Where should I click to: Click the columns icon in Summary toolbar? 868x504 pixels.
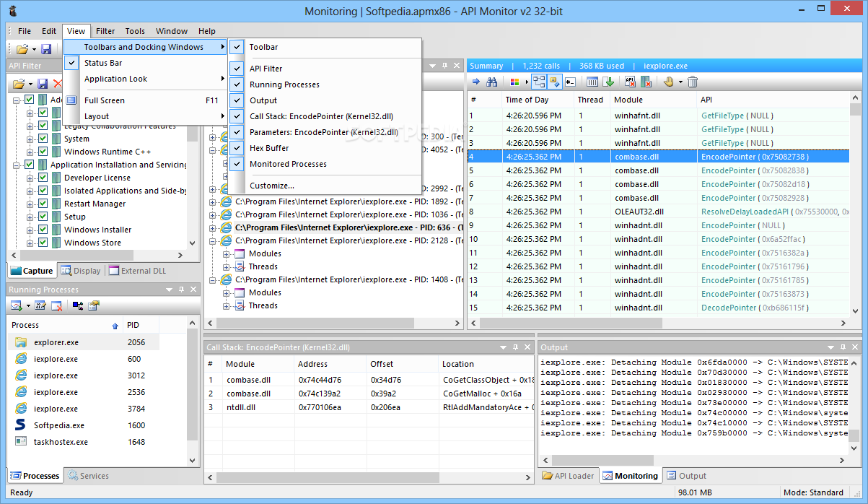point(592,82)
